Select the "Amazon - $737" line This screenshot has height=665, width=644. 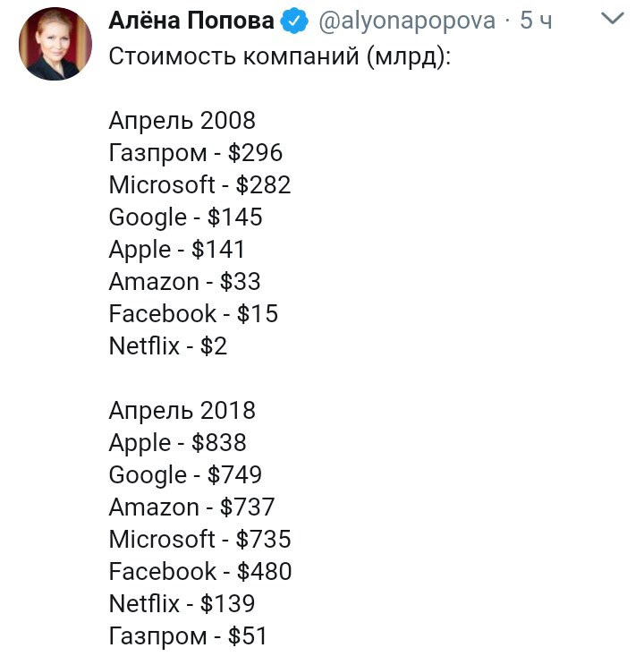coord(191,507)
